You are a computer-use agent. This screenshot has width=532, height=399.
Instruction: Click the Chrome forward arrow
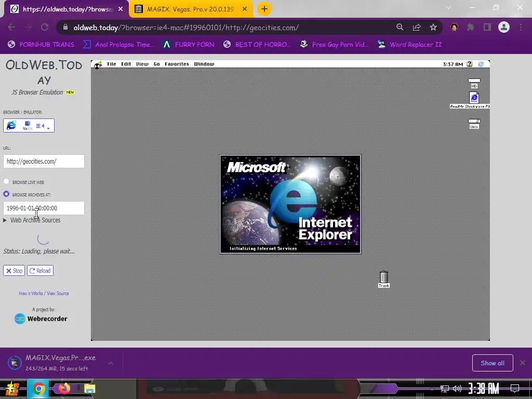pos(28,27)
